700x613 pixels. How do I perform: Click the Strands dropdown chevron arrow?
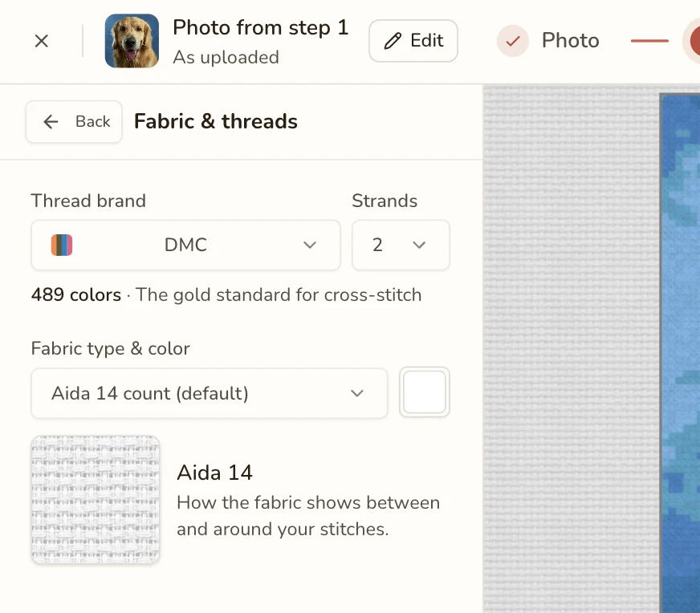[419, 245]
